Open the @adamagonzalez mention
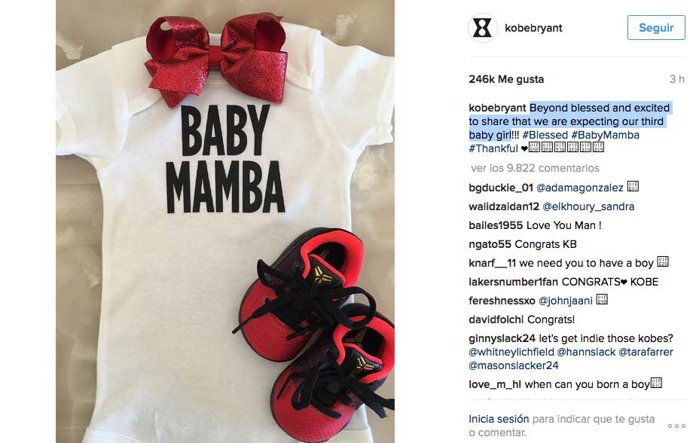690x443 pixels. tap(580, 188)
